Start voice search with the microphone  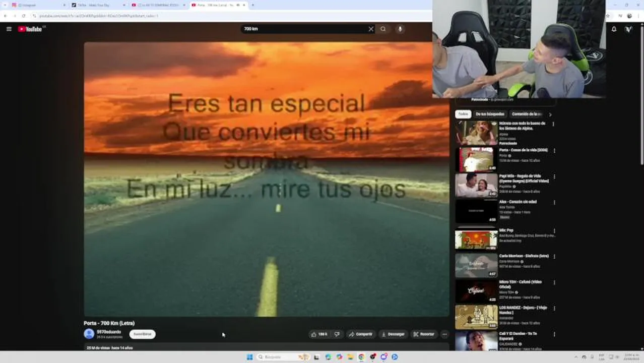400,29
